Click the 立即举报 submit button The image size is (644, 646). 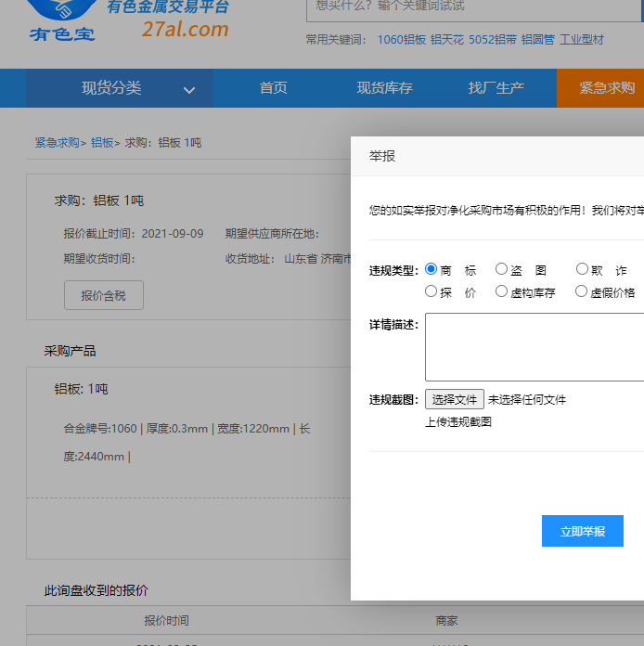[x=582, y=531]
